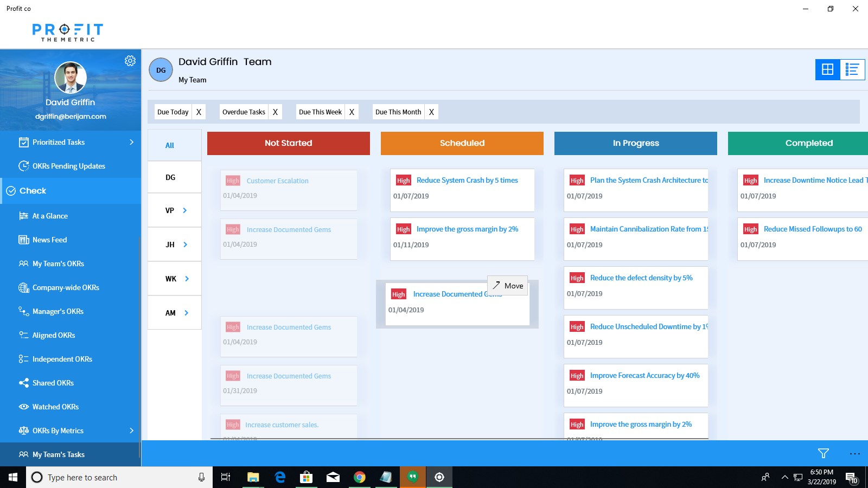Open the notification center icon

[x=852, y=477]
